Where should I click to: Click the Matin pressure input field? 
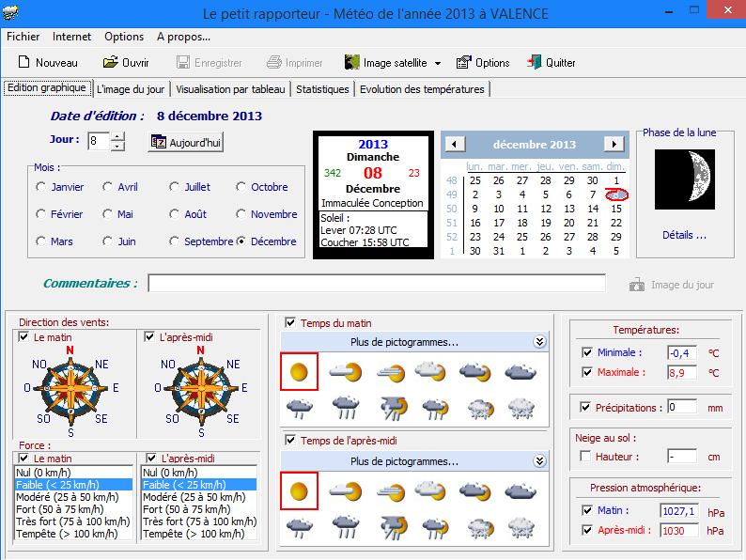pos(680,511)
